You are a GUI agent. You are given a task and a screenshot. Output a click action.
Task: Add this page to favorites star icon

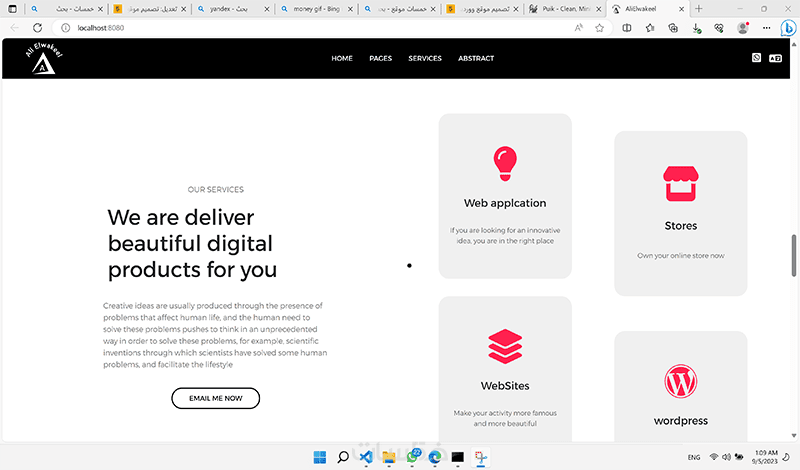599,28
